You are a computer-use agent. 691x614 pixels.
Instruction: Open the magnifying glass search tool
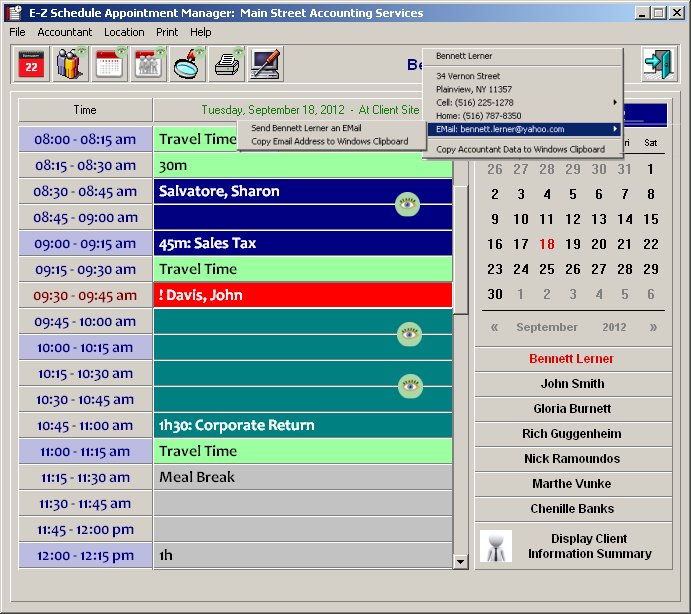click(x=188, y=65)
